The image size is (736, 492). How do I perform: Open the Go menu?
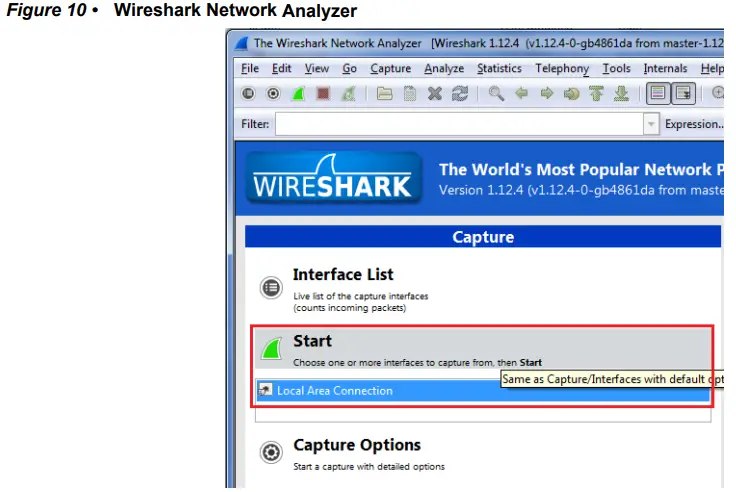coord(349,69)
